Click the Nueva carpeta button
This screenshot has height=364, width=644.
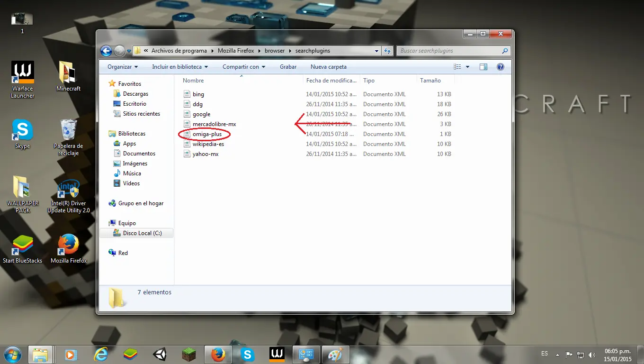(329, 67)
